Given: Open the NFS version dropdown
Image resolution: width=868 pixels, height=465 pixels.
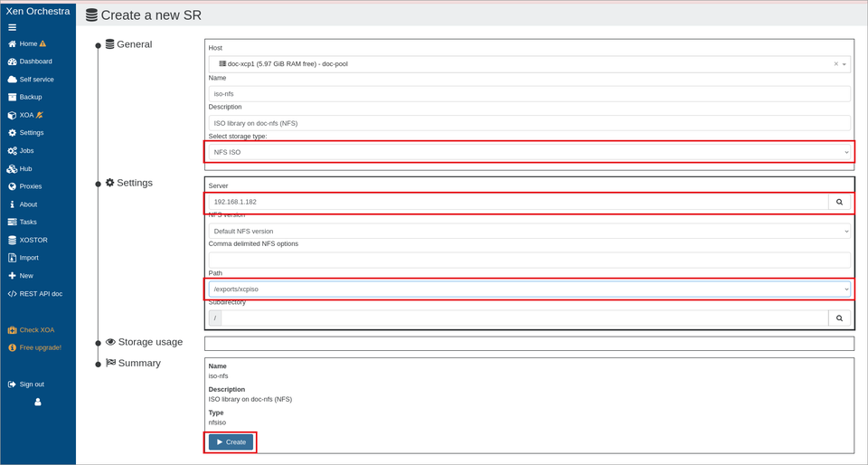Looking at the screenshot, I should 529,231.
